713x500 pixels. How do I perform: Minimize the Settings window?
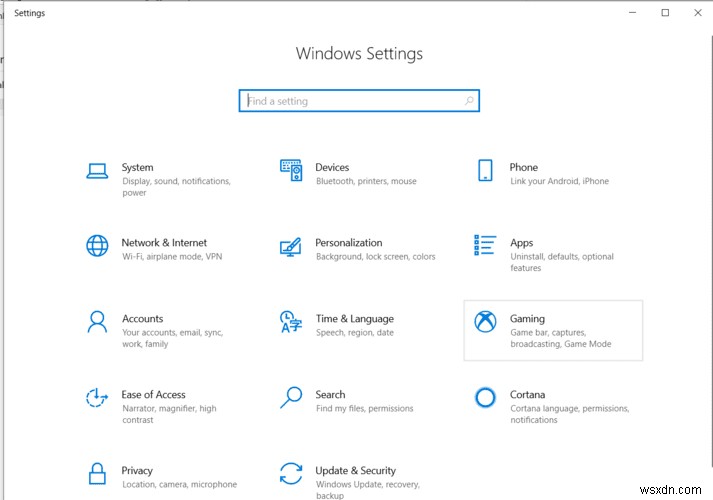coord(633,13)
